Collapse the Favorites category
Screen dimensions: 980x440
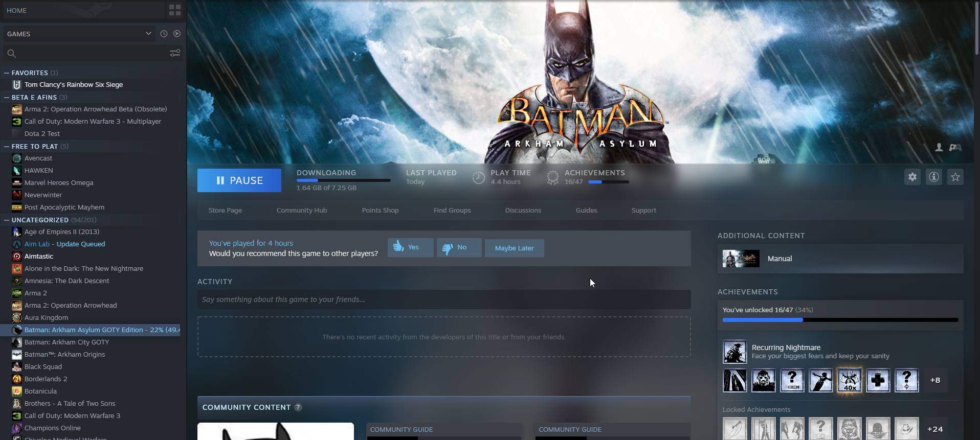click(x=7, y=73)
